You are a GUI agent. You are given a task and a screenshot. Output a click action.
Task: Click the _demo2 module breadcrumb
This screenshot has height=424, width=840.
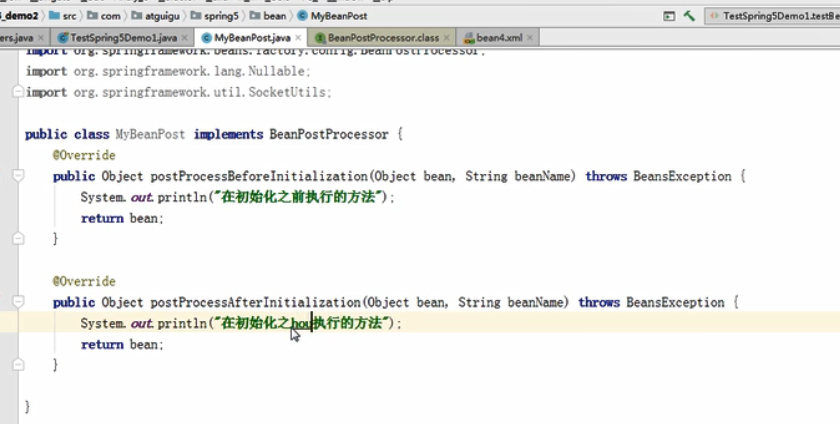pos(19,16)
